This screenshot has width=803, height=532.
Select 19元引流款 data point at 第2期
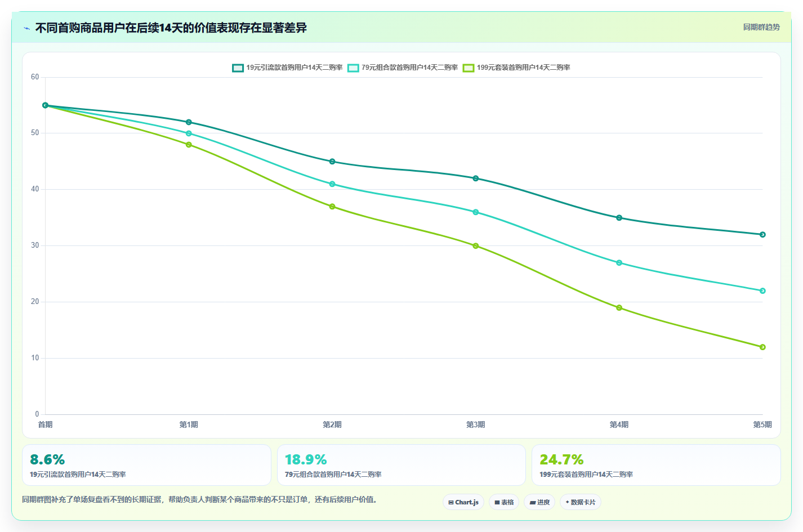(x=332, y=162)
